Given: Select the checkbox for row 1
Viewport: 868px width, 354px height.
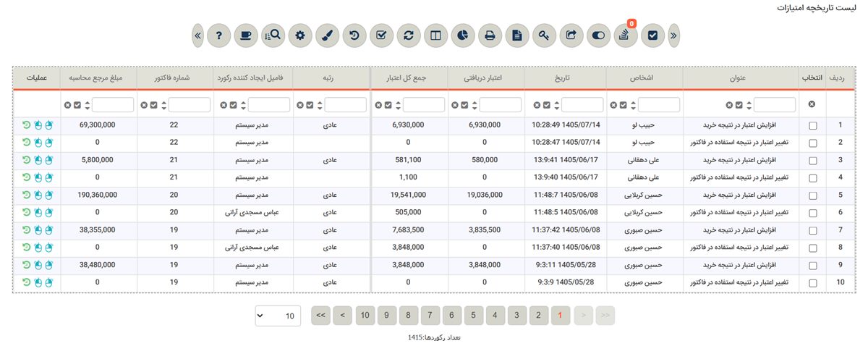Looking at the screenshot, I should pos(813,126).
